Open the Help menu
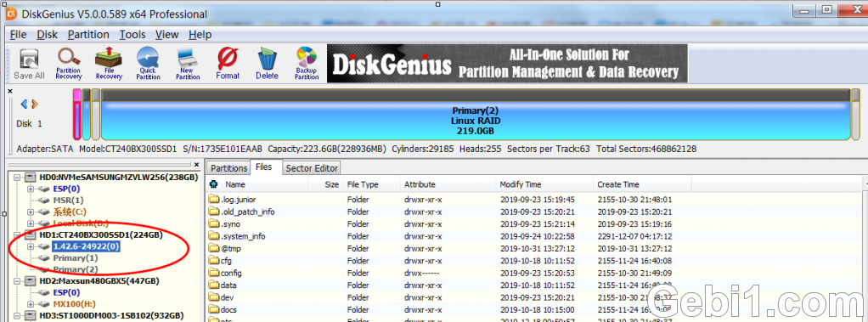The height and width of the screenshot is (322, 868). (200, 34)
